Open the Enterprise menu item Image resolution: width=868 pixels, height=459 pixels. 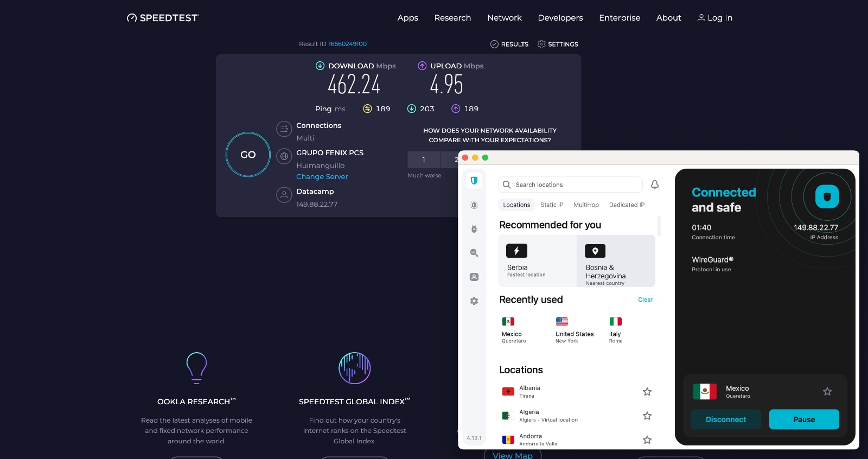[x=620, y=18]
